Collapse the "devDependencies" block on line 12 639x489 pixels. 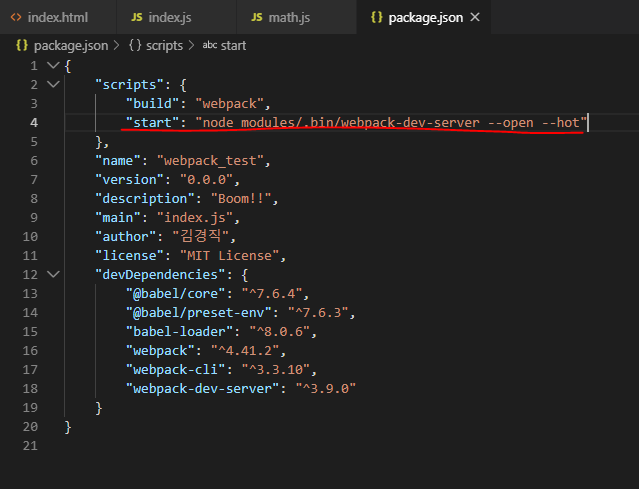[51, 274]
